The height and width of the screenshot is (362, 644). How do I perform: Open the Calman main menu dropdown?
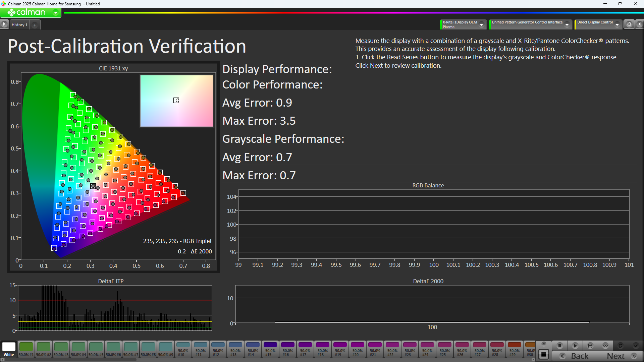coord(56,13)
